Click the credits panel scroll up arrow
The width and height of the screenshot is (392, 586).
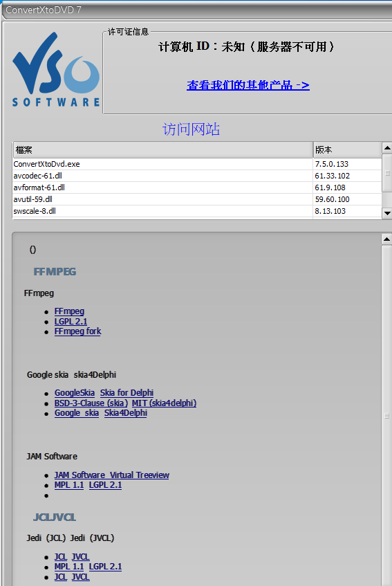pyautogui.click(x=386, y=239)
